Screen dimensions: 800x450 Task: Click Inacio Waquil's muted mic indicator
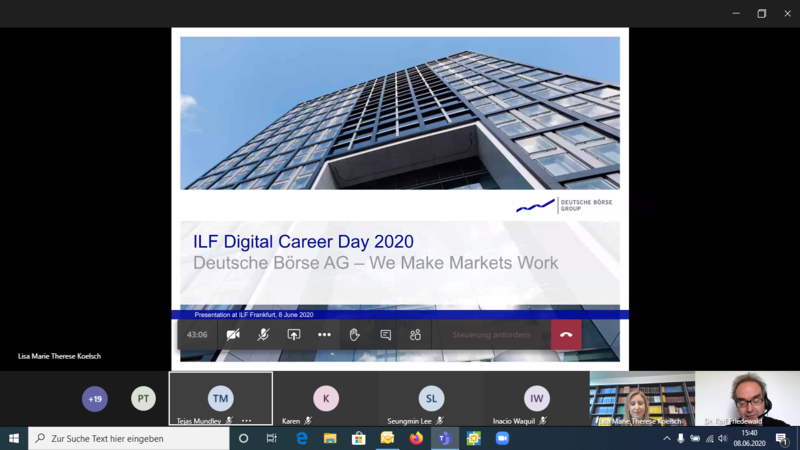pos(543,421)
